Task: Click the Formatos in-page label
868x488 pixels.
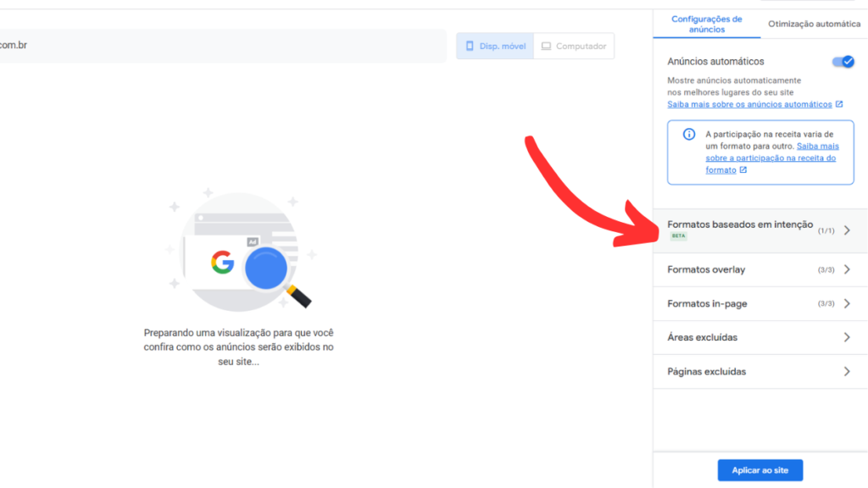Action: coord(707,304)
